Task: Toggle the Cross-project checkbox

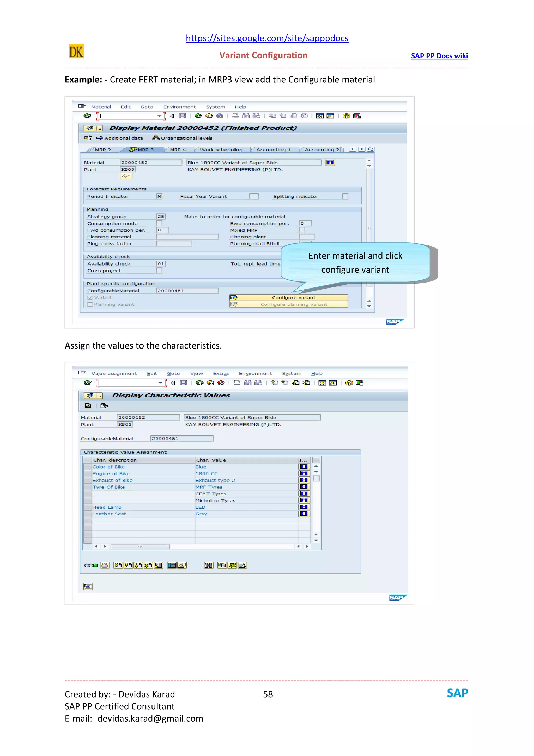Action: pyautogui.click(x=159, y=270)
